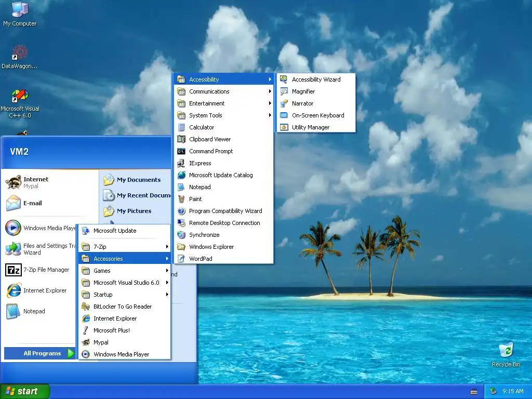Launch Mypal from All Programs
Screen dimensions: 532x399
point(125,342)
